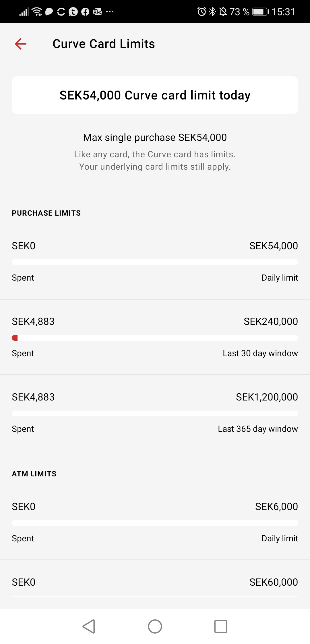Image resolution: width=310 pixels, height=644 pixels.
Task: Tap the alarm clock status icon
Action: pos(202,12)
